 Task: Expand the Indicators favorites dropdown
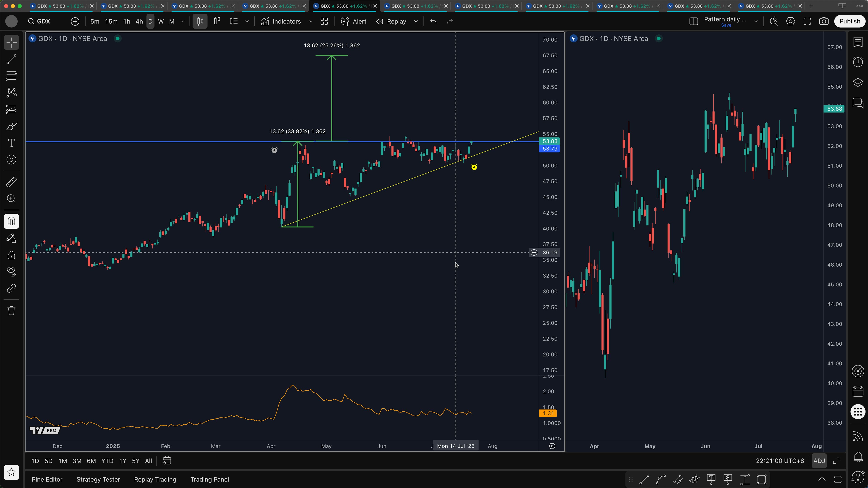pyautogui.click(x=310, y=21)
